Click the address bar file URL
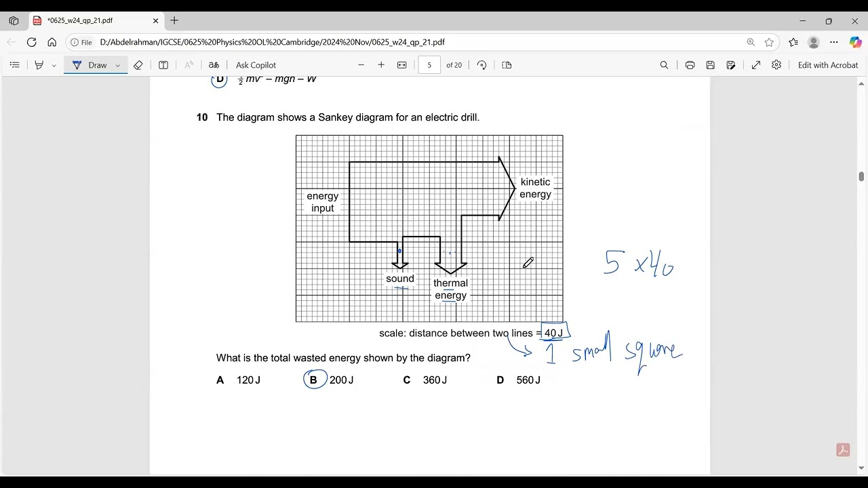Viewport: 868px width, 488px height. pyautogui.click(x=272, y=42)
